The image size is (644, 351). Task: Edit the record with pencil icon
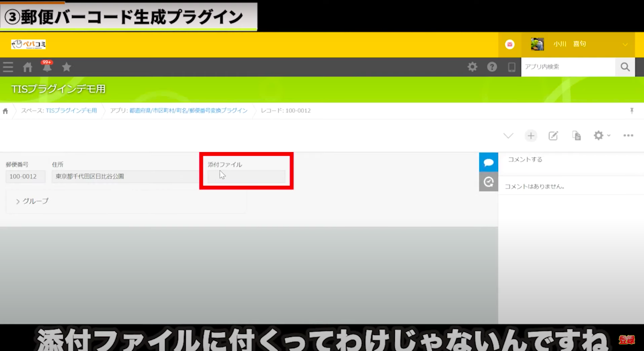point(553,136)
